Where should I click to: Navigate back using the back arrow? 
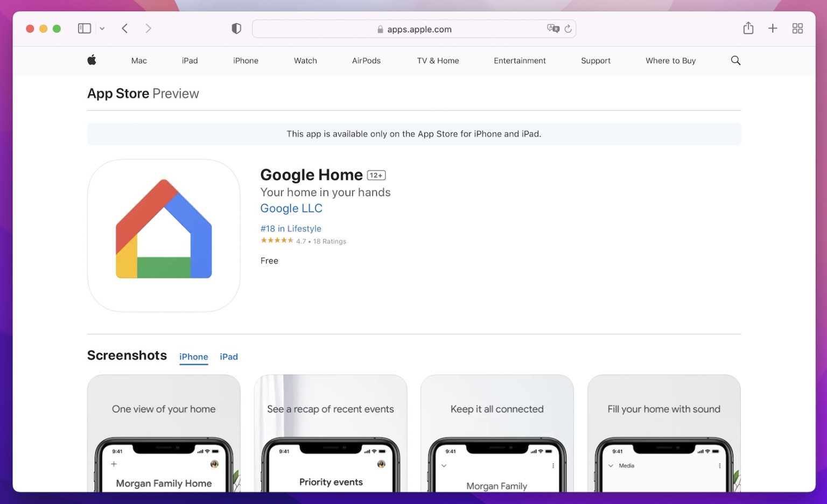coord(124,28)
